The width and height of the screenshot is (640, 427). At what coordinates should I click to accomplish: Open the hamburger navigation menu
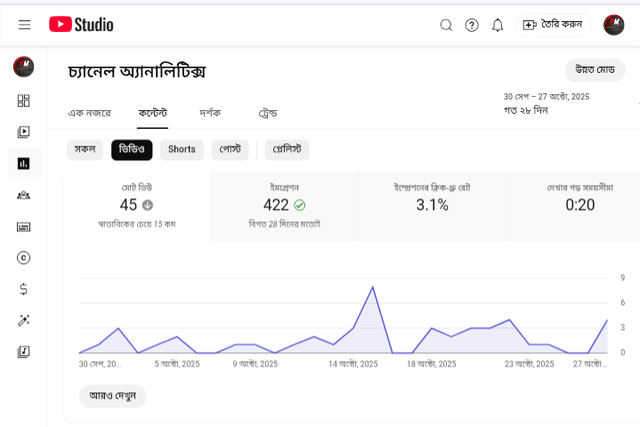[x=24, y=25]
